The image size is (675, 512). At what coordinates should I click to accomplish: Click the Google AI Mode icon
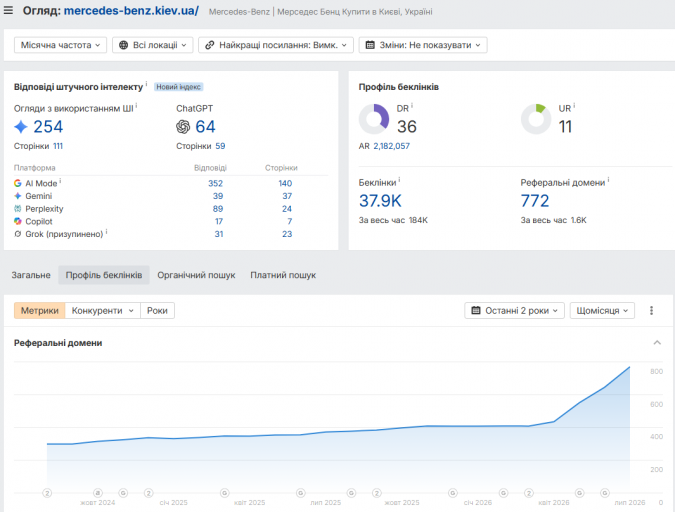(18, 183)
